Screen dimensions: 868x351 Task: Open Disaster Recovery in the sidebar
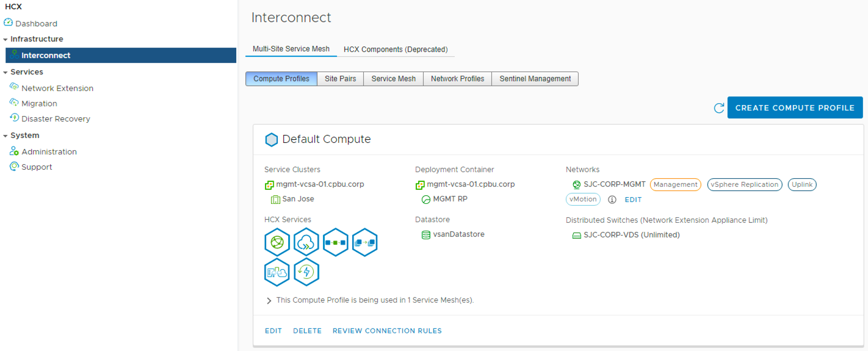click(56, 118)
